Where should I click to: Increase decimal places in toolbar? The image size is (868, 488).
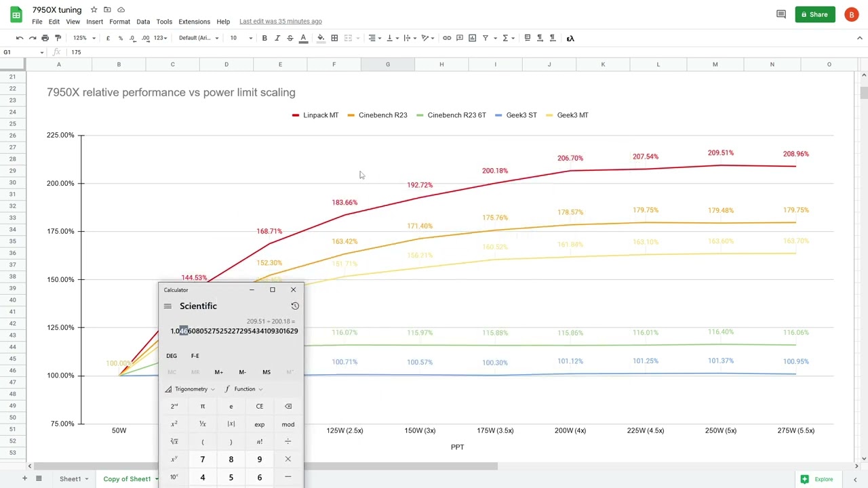[145, 38]
